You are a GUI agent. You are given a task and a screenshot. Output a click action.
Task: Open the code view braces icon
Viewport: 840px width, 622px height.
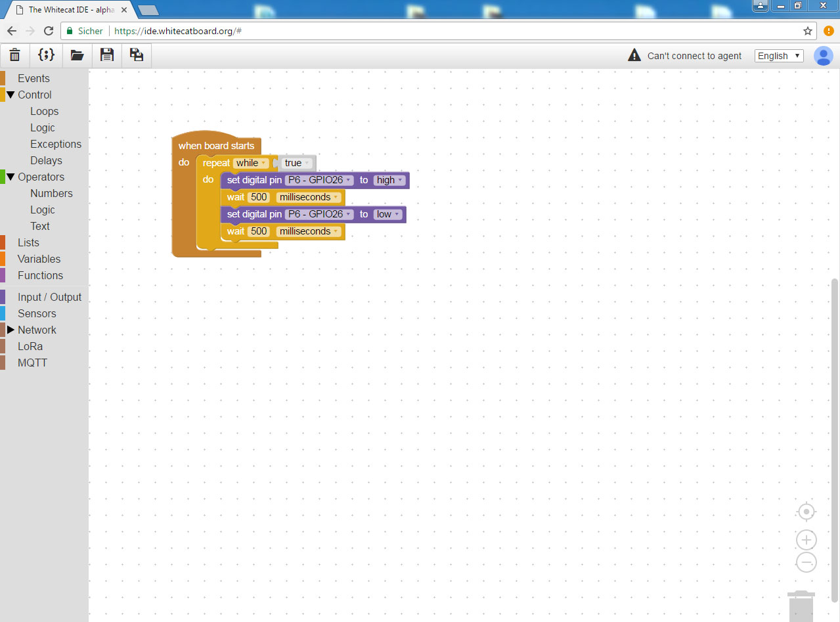point(46,55)
